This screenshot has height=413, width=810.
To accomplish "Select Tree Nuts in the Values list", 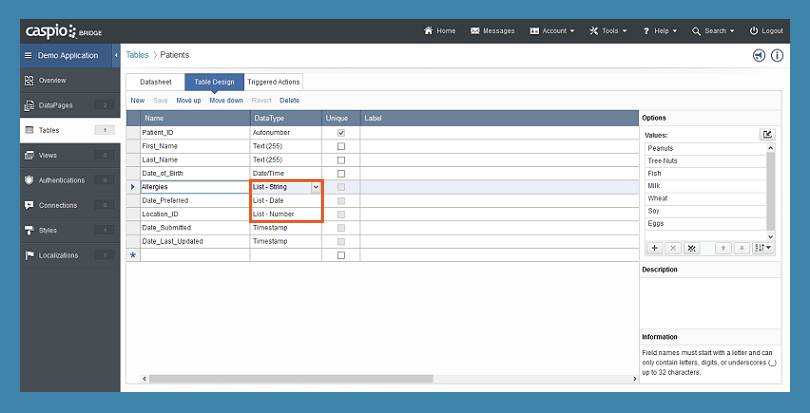I will [x=705, y=161].
